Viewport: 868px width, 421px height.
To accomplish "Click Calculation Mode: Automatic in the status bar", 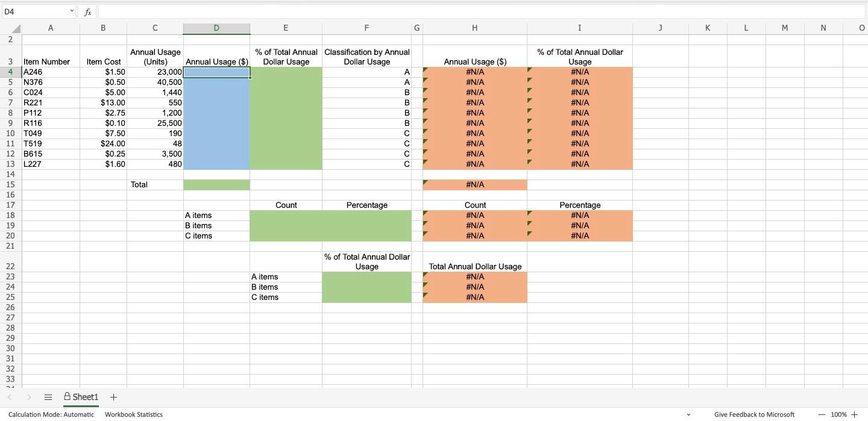I will (x=51, y=414).
